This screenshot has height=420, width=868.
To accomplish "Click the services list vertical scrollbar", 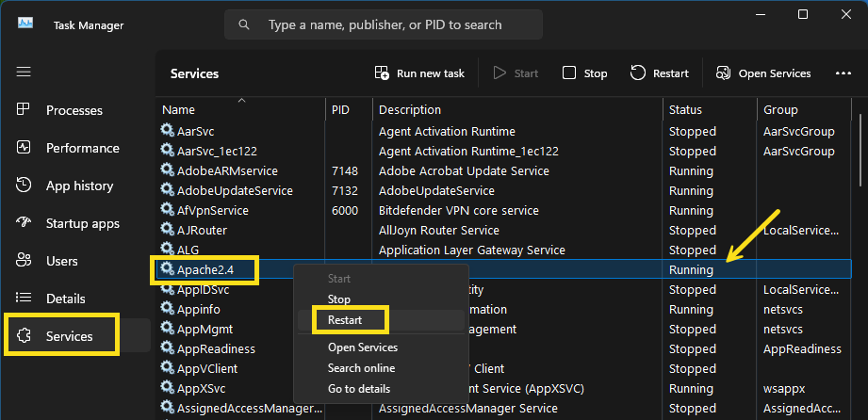I will point(860,150).
